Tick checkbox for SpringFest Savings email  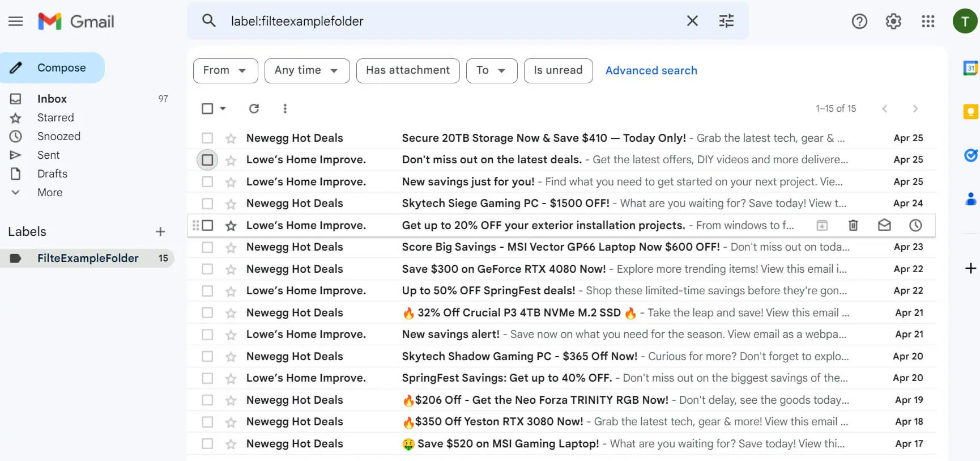[207, 378]
